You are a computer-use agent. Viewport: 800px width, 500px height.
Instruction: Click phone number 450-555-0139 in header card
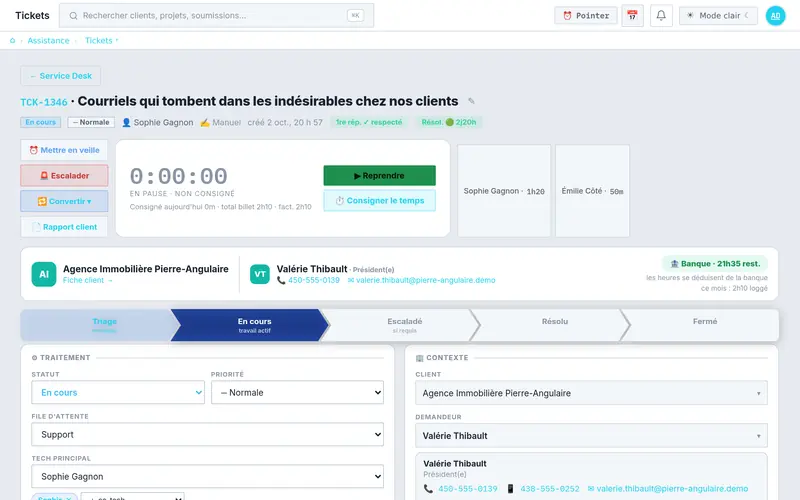point(314,280)
